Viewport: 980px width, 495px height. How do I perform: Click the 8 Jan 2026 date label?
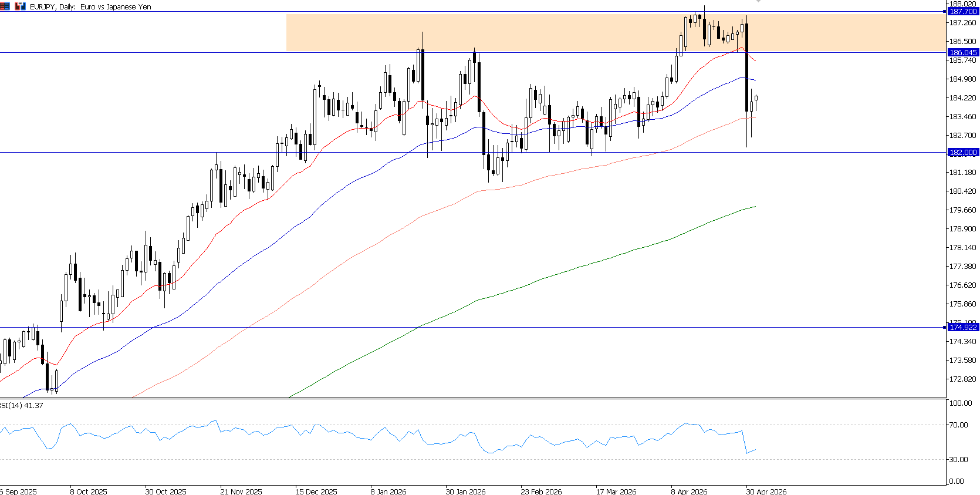click(x=388, y=491)
